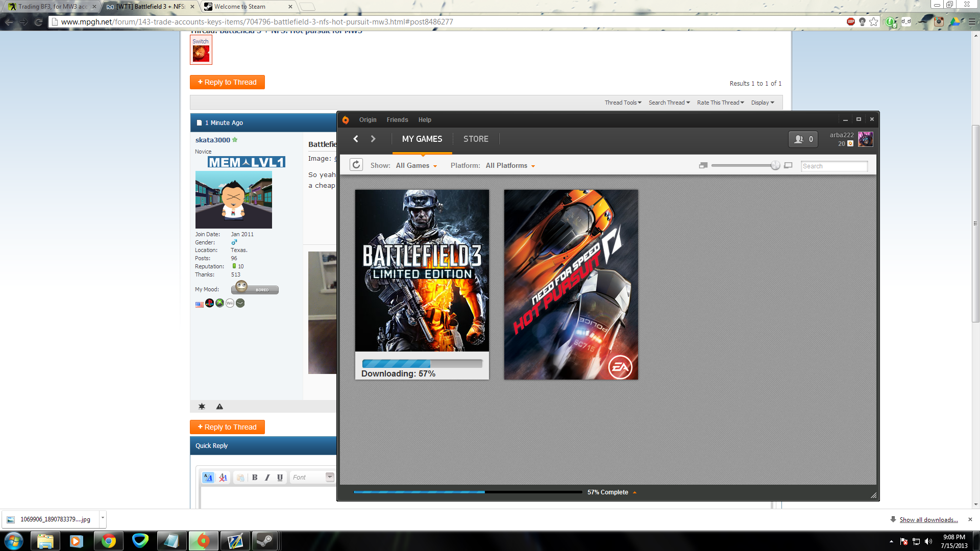
Task: Expand the Show All Games filter
Action: click(416, 166)
